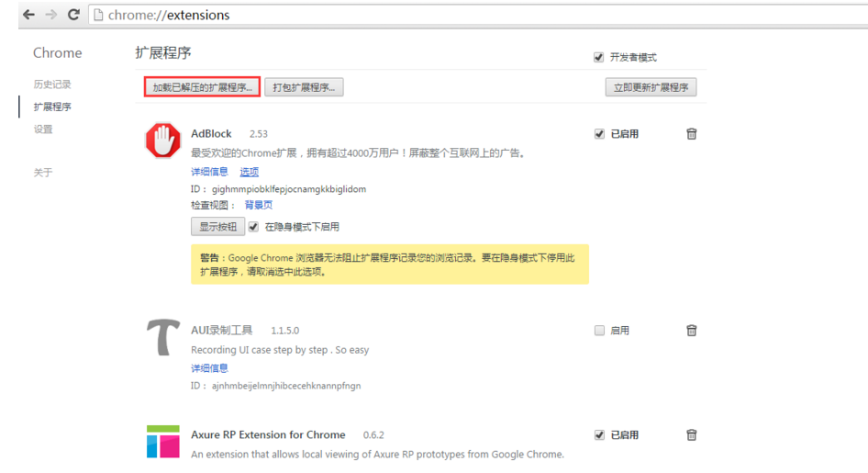Open 历史记录 in the sidebar
This screenshot has height=473, width=868.
tap(52, 84)
